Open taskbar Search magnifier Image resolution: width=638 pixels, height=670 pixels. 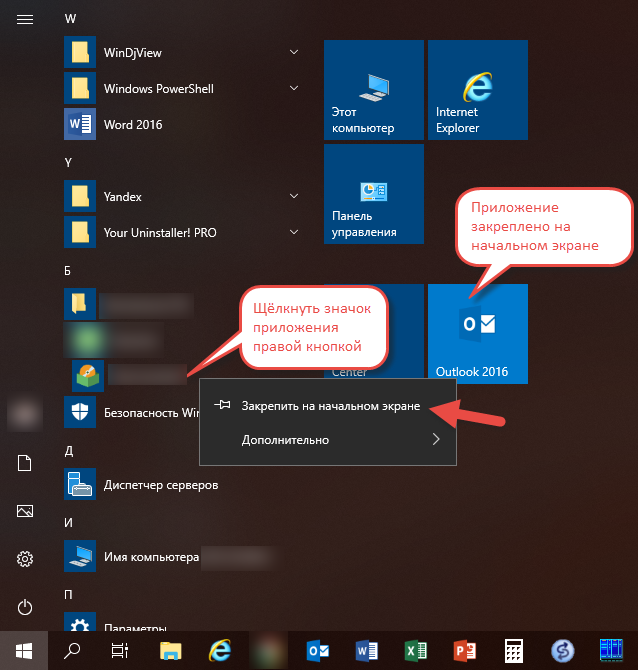point(72,651)
